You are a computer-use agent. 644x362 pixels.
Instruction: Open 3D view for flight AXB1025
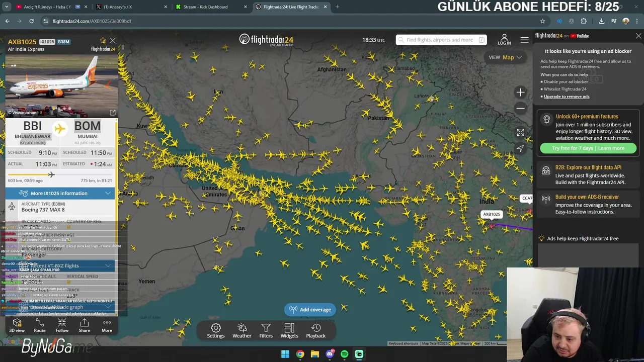coord(17,325)
